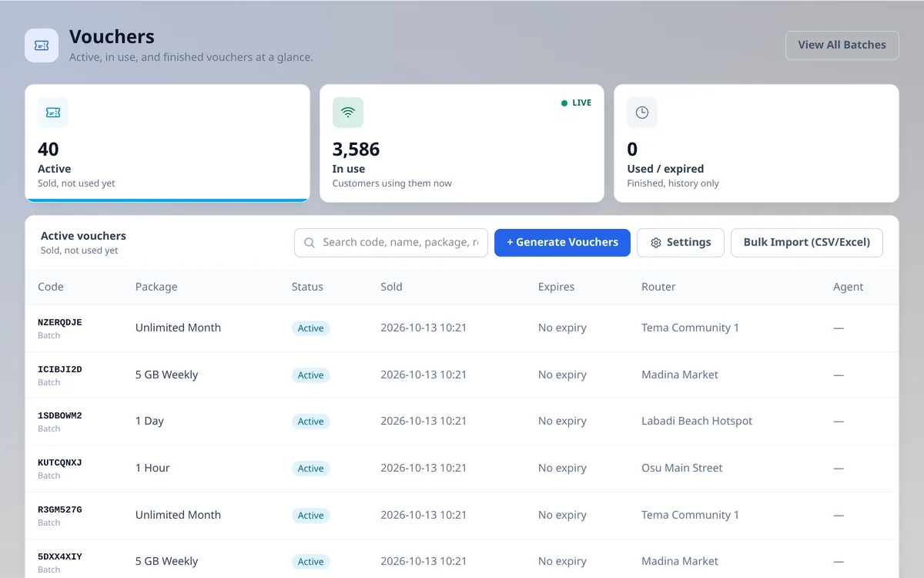Screen dimensions: 924x578
Task: Click Madina Market router in ICIBJI2D row
Action: pos(680,375)
